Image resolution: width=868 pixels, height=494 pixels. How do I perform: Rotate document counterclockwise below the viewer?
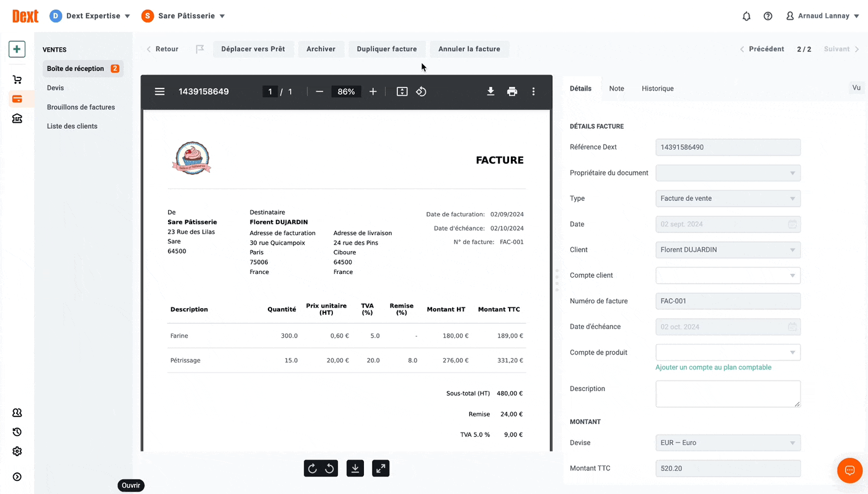click(x=330, y=469)
